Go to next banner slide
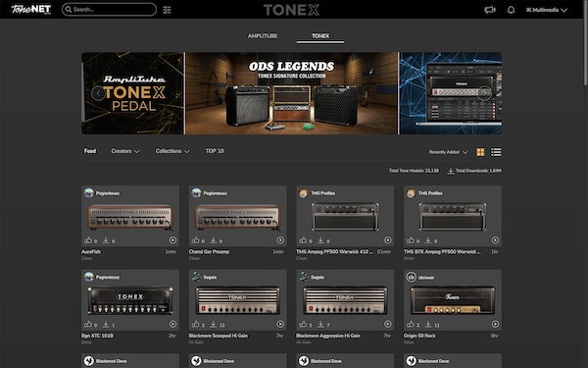 (x=484, y=93)
